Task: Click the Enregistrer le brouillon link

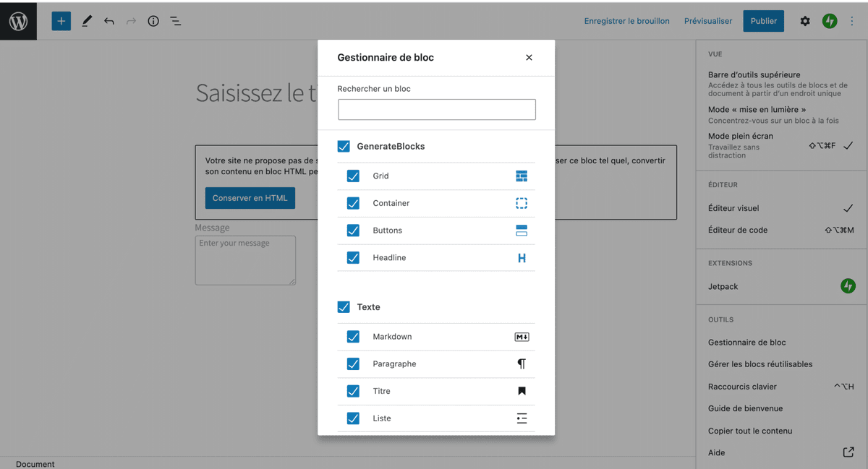Action: pos(626,21)
